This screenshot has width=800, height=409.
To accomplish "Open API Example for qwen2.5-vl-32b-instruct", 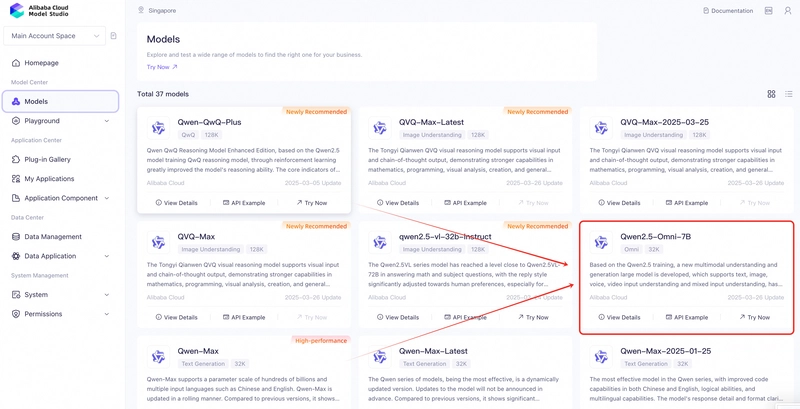I will tap(465, 317).
